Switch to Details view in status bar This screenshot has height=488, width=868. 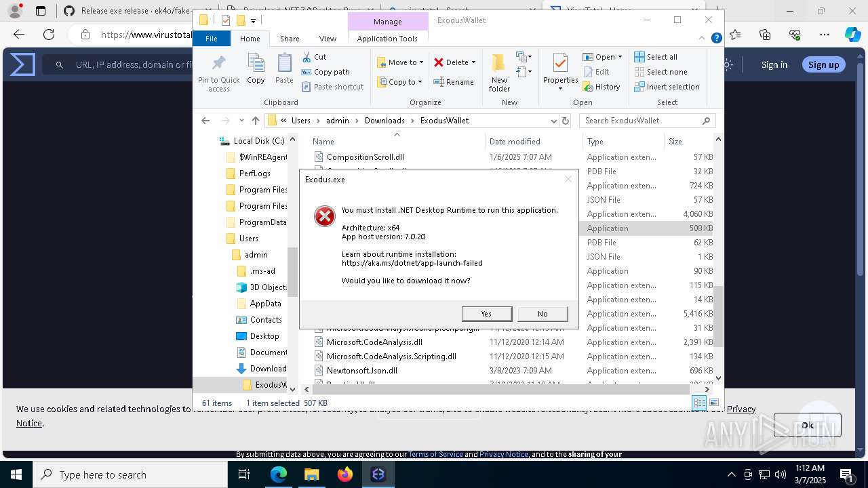[699, 403]
